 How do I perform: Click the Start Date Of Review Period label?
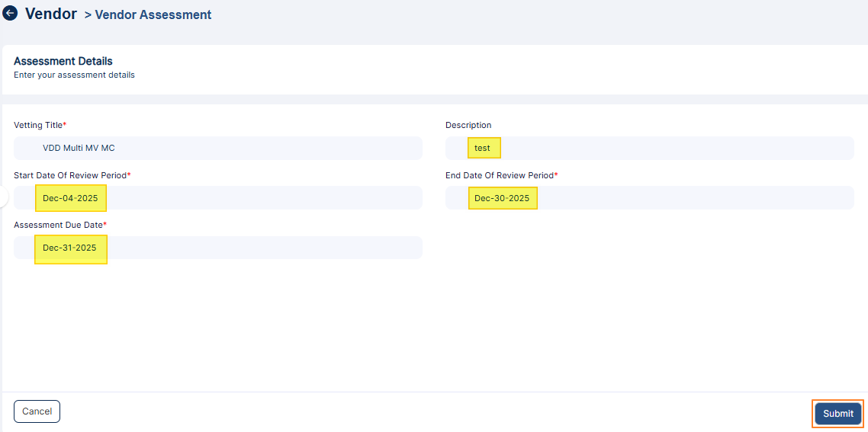[69, 175]
